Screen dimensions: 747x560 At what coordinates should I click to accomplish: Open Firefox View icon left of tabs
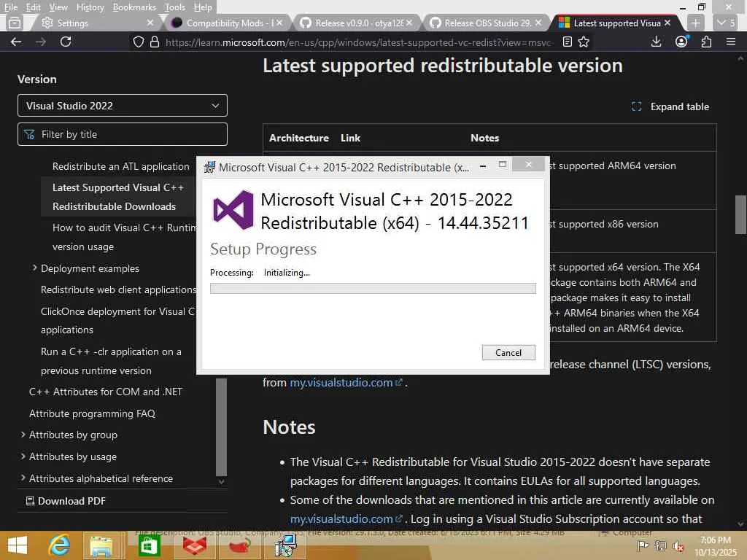pyautogui.click(x=15, y=23)
